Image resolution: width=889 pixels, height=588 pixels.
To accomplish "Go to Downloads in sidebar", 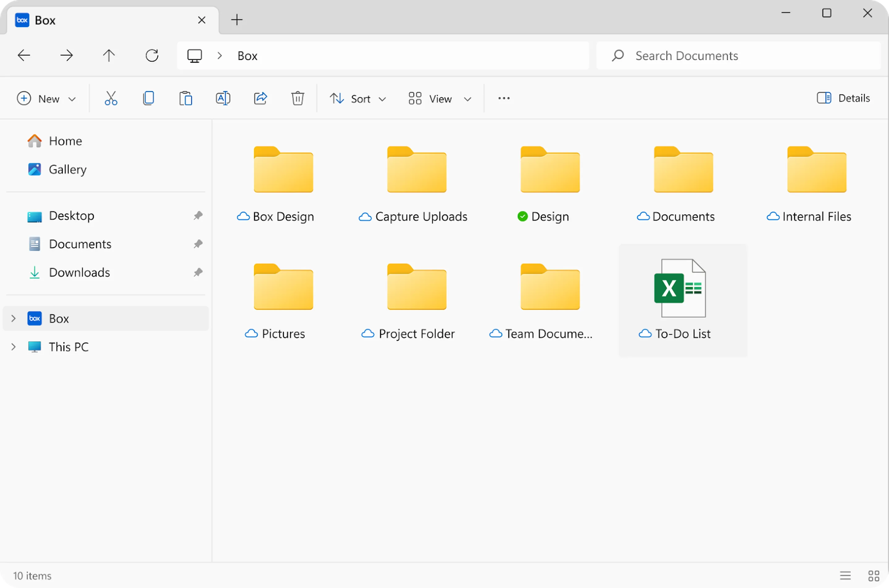I will click(79, 272).
